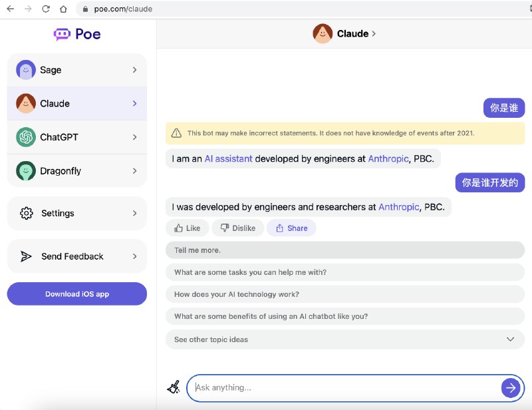
Task: Click the chevron next to ChatGPT
Action: 135,137
